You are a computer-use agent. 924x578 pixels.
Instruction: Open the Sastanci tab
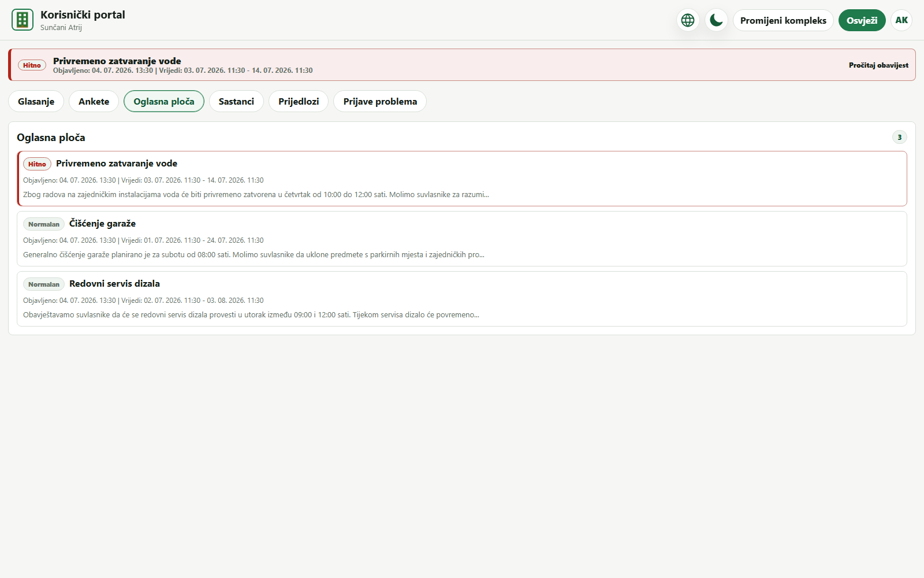[236, 101]
